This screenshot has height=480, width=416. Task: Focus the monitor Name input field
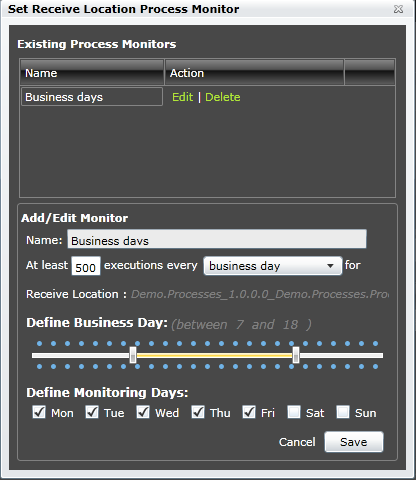pos(217,239)
